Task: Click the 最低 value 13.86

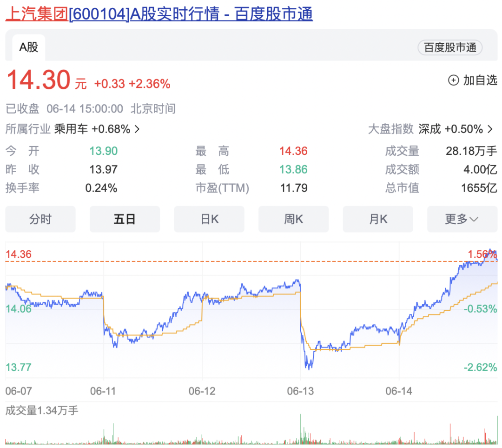Action: click(x=293, y=169)
